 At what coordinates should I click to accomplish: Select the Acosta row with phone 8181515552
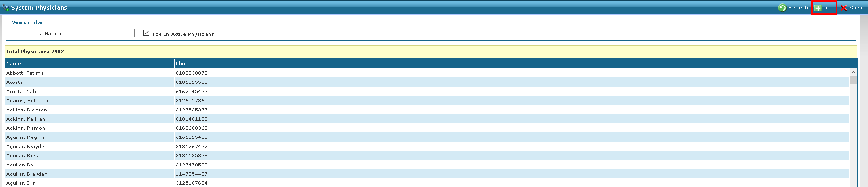click(x=15, y=82)
